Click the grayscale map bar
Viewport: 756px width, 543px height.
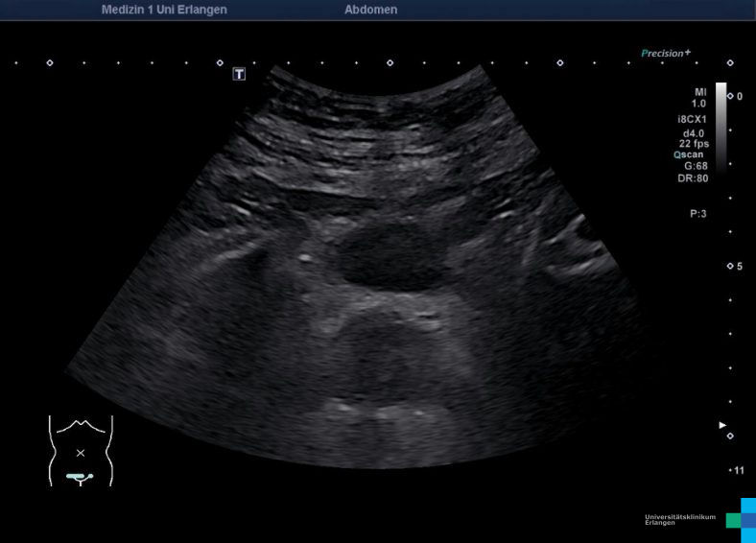coord(721,126)
